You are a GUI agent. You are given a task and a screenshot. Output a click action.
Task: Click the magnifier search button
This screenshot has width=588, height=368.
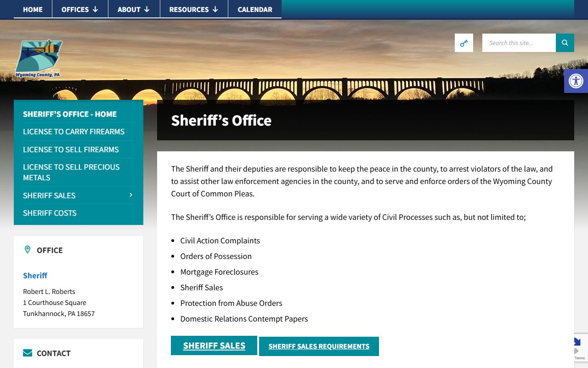click(565, 43)
